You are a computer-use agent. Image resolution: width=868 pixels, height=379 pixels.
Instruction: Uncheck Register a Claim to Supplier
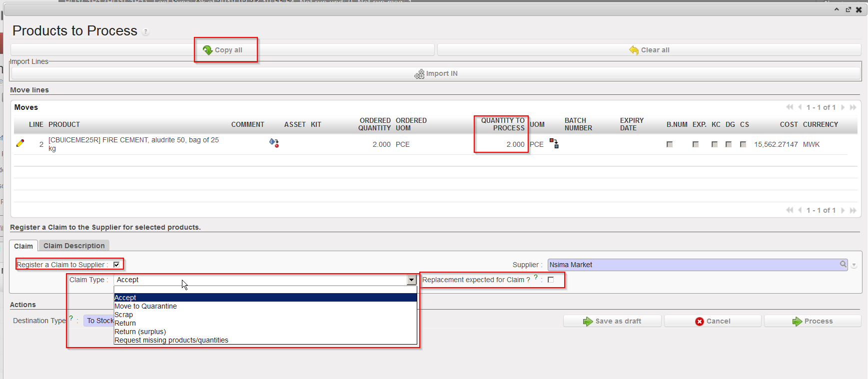tap(116, 265)
